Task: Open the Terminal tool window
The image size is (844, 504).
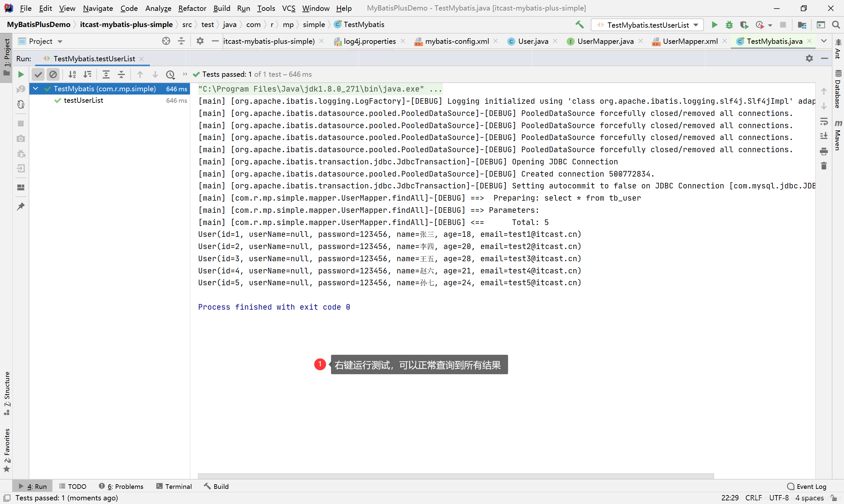Action: pos(174,486)
